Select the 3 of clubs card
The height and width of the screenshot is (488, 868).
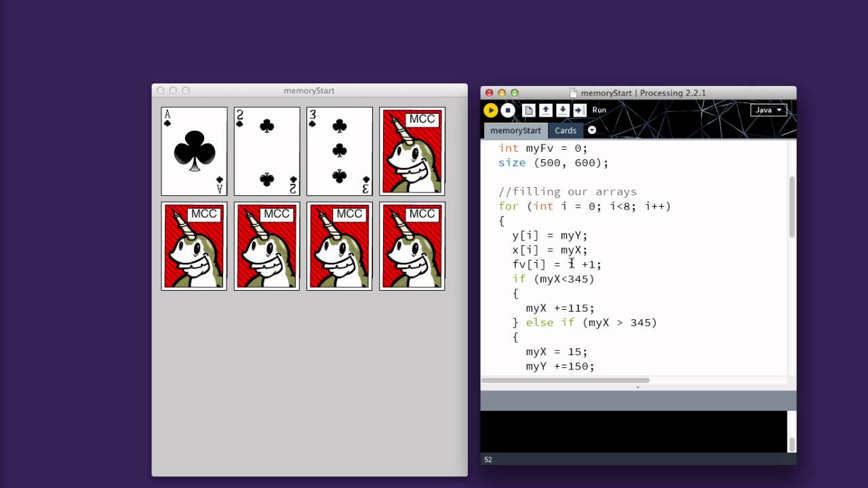pyautogui.click(x=340, y=151)
